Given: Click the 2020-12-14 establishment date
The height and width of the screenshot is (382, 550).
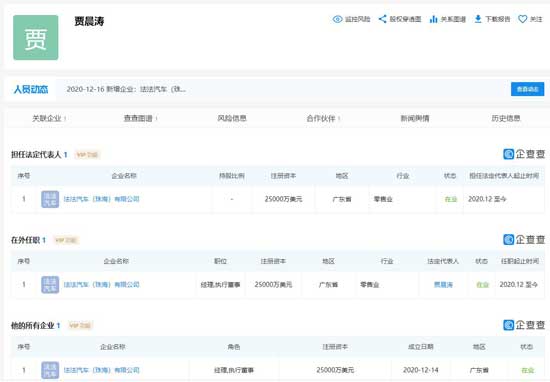Looking at the screenshot, I should 421,370.
